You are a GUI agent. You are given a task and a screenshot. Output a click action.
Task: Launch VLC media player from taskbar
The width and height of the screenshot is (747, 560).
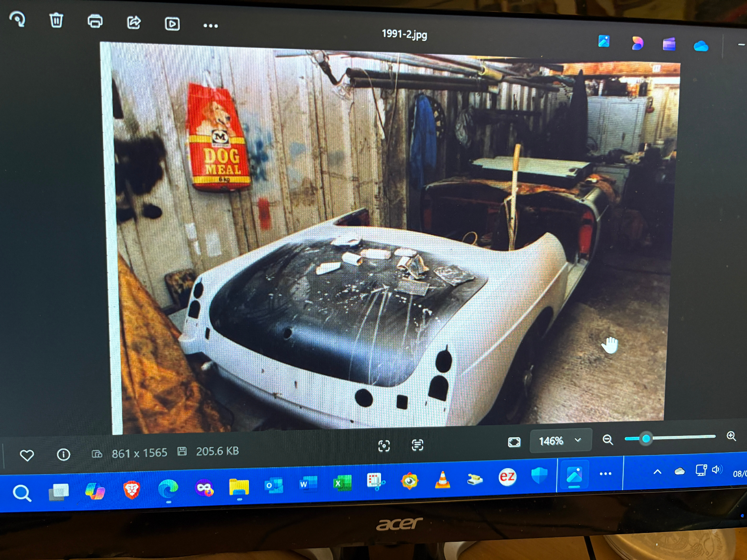[442, 480]
